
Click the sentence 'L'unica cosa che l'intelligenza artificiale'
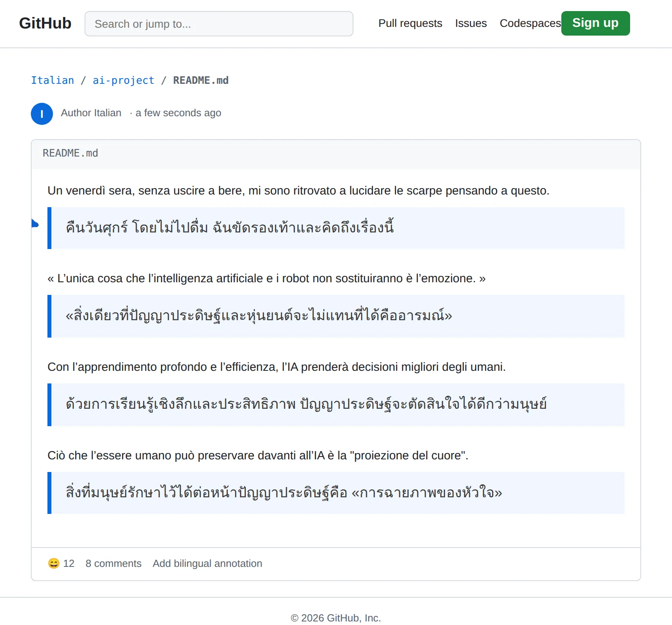pyautogui.click(x=266, y=278)
